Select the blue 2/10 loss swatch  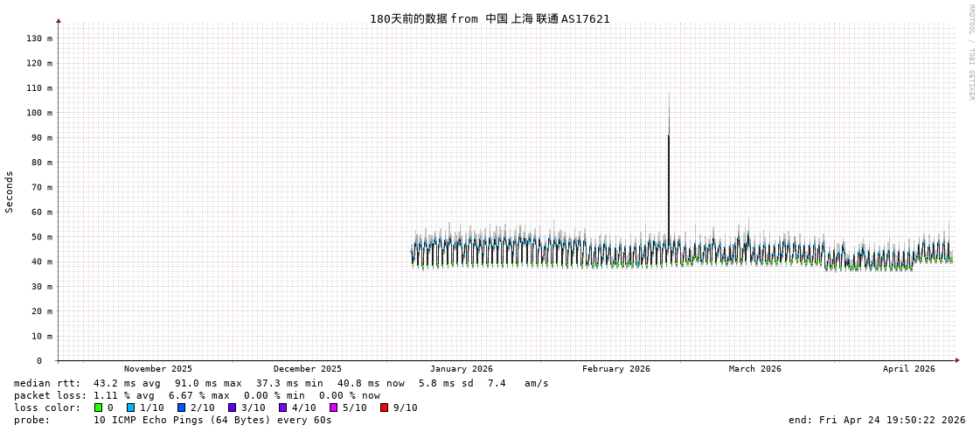click(x=181, y=408)
